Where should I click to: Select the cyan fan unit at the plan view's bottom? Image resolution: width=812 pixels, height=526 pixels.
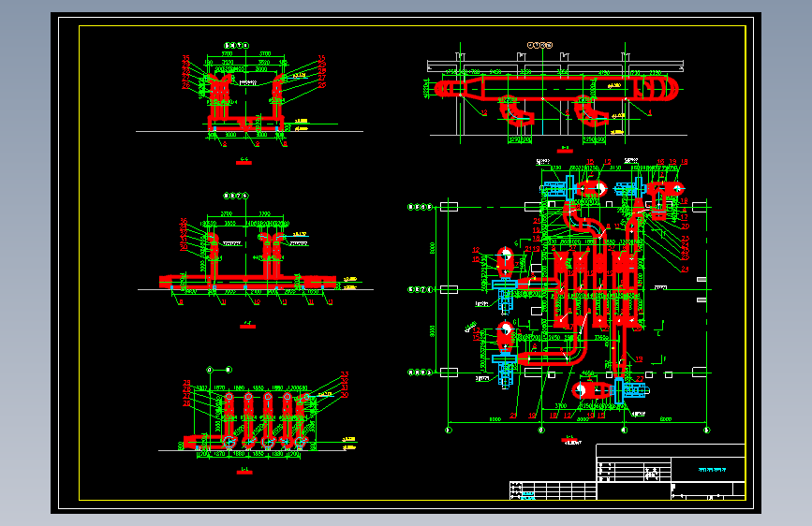(x=631, y=390)
